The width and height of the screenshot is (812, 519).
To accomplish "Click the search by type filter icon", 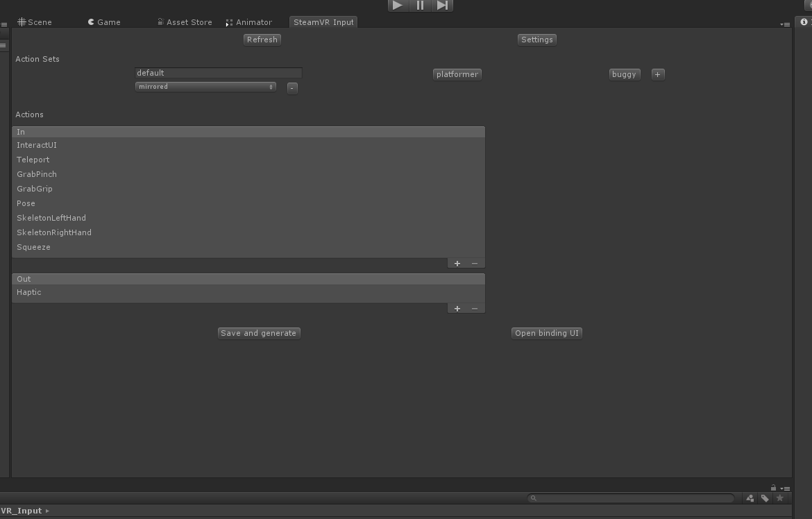I will tap(750, 498).
